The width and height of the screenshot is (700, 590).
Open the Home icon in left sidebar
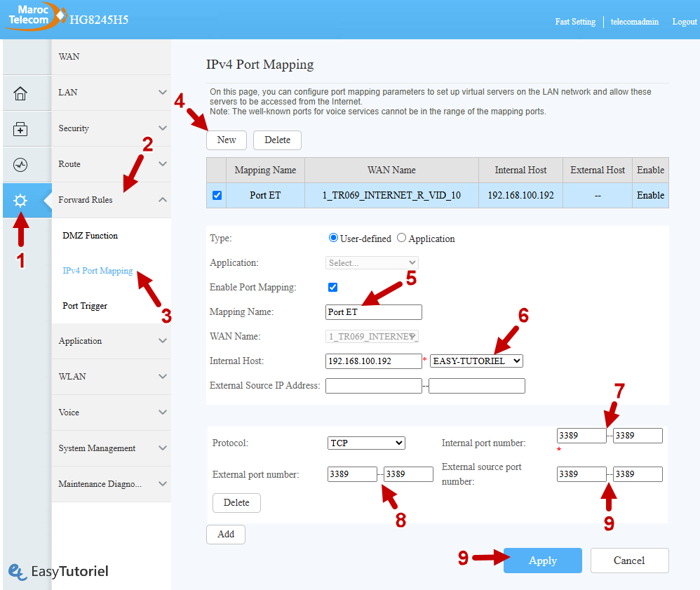20,93
